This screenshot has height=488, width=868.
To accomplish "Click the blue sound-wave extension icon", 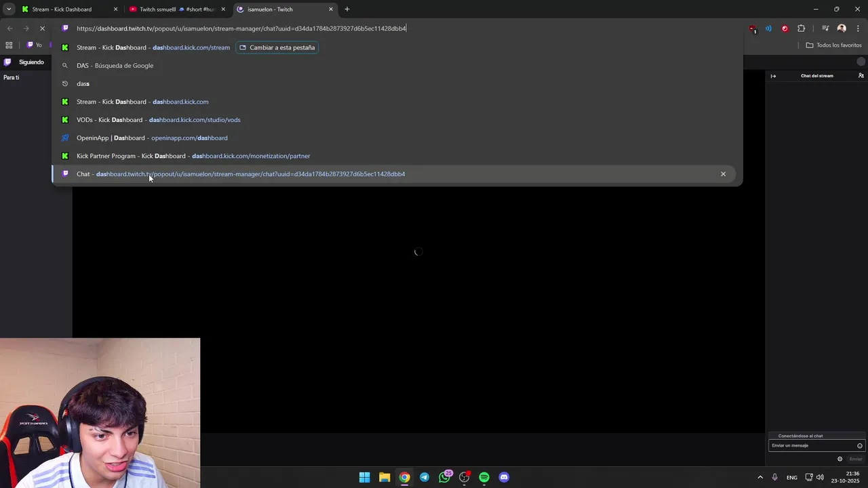I will click(x=768, y=28).
